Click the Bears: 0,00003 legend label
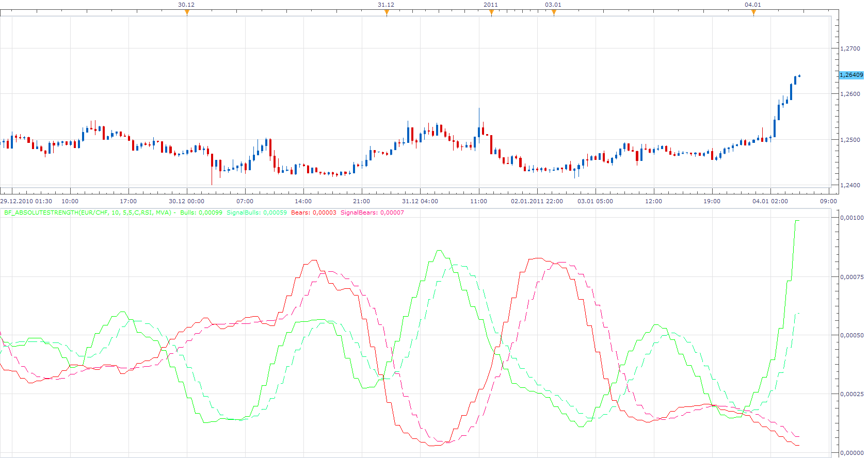Viewport: 868px width, 458px height. (x=314, y=212)
